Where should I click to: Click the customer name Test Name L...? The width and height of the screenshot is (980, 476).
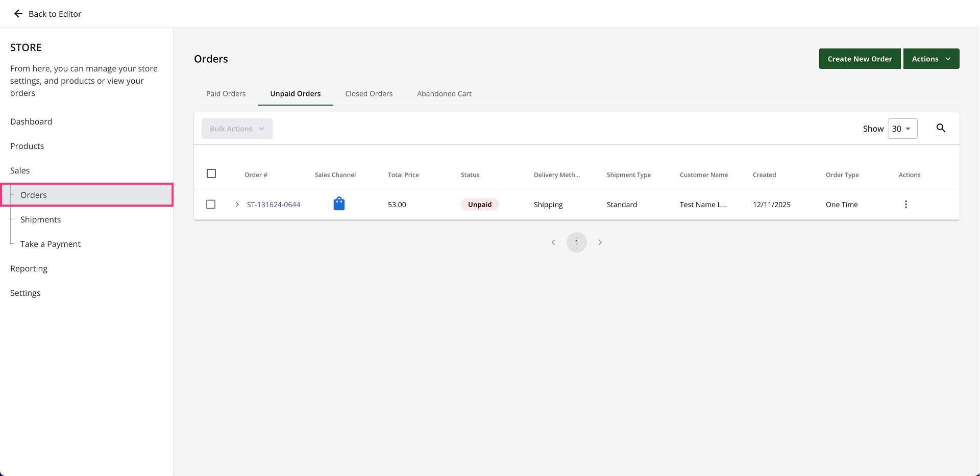[x=703, y=205]
